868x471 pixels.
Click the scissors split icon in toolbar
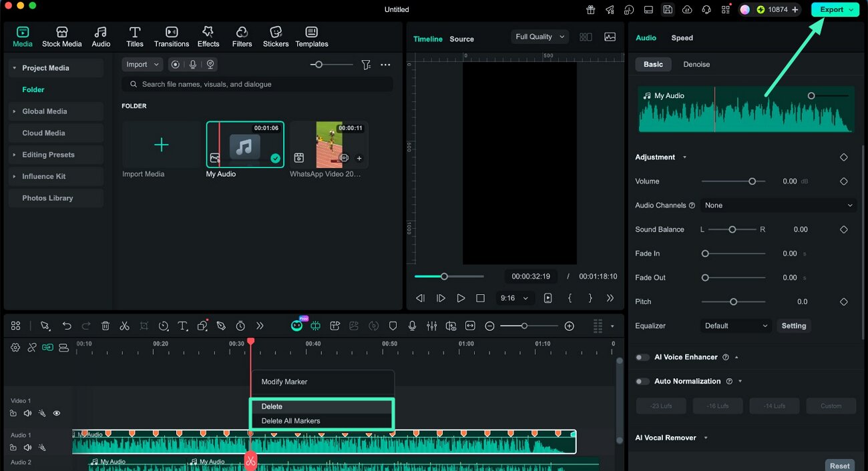click(x=124, y=326)
